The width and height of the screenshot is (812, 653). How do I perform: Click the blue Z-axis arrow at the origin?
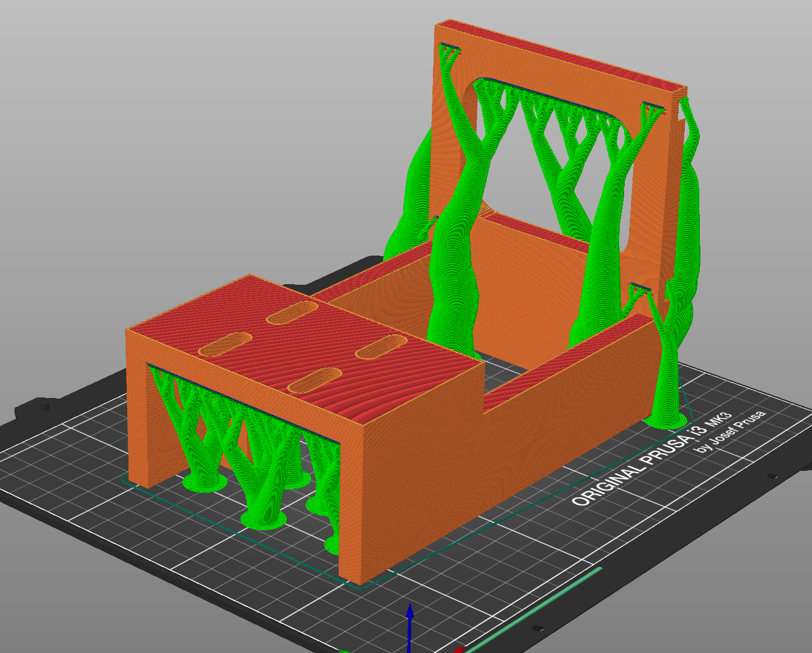click(410, 627)
